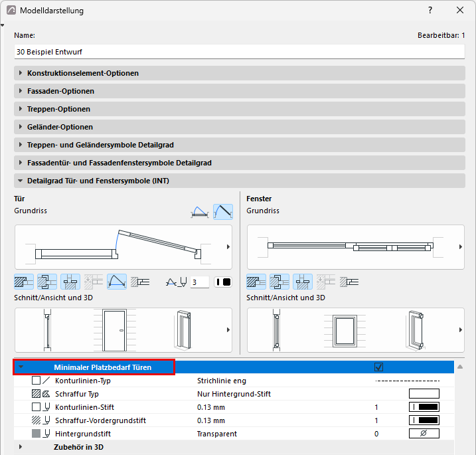This screenshot has width=476, height=455.
Task: Click the door threshold symbol icon
Action: click(x=70, y=282)
